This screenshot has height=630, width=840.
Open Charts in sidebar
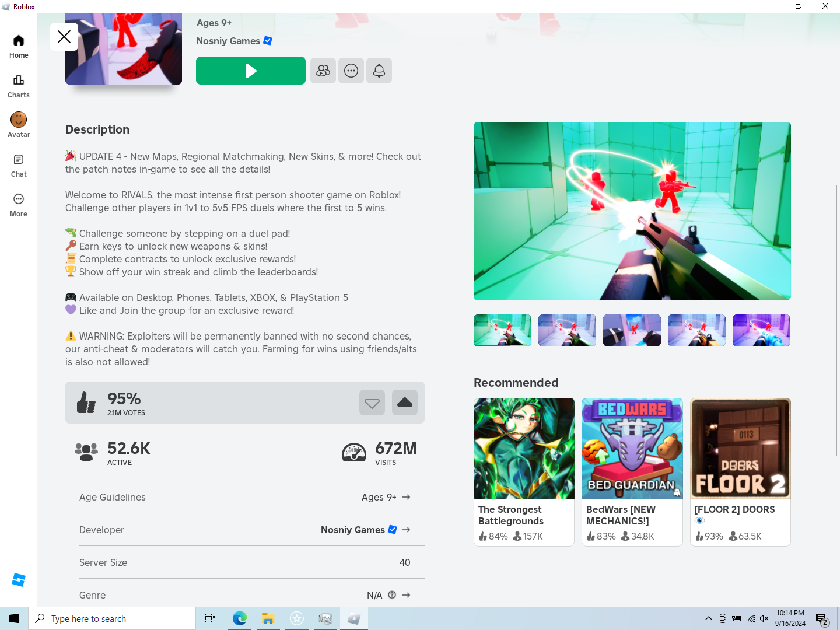[19, 86]
